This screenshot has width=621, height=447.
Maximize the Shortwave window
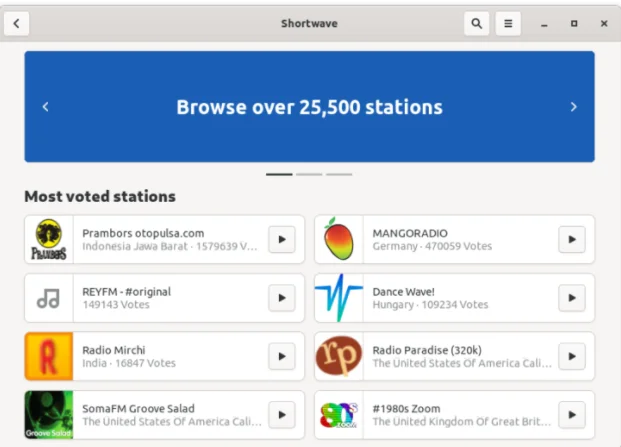573,23
